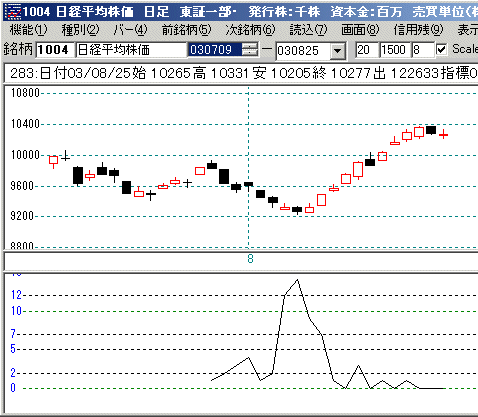Viewport: 478px width, 417px height.
Task: Click the start date field 030709
Action: (x=215, y=50)
